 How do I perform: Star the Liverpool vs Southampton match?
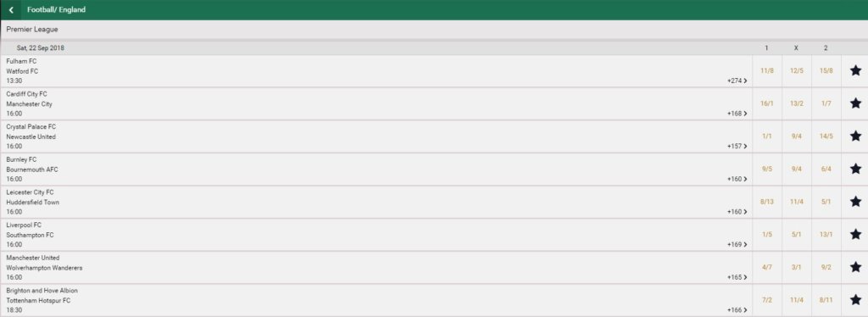click(855, 234)
